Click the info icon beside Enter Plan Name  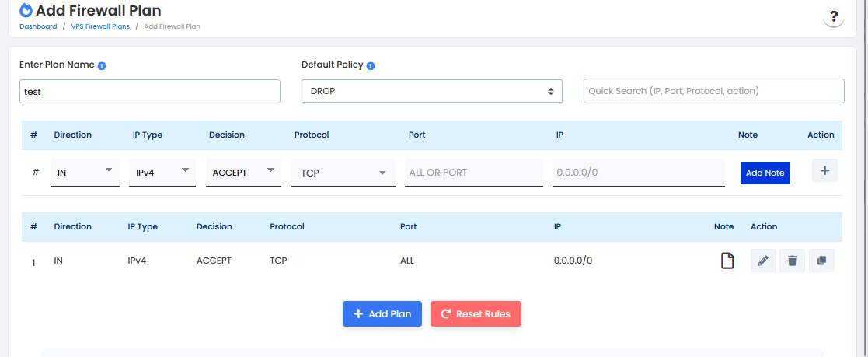point(102,66)
